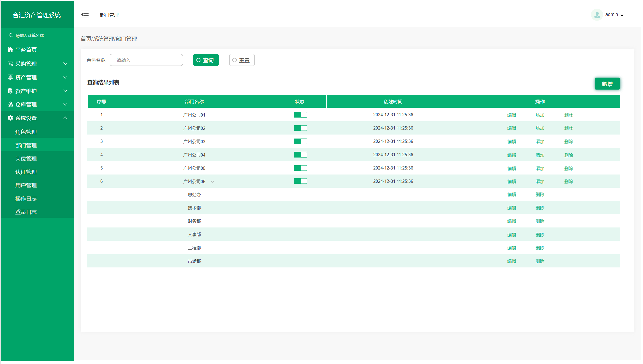Click 删除 for 技术部 row

coord(540,208)
